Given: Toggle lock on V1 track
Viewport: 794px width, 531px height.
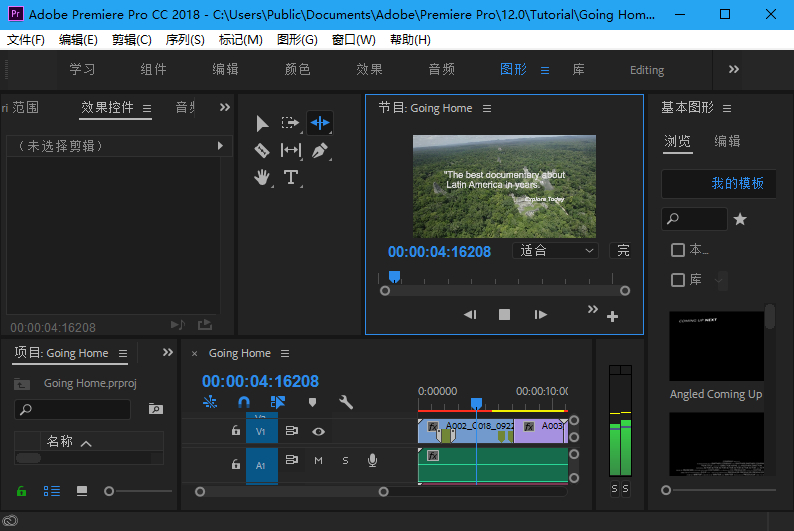Looking at the screenshot, I should coord(235,431).
